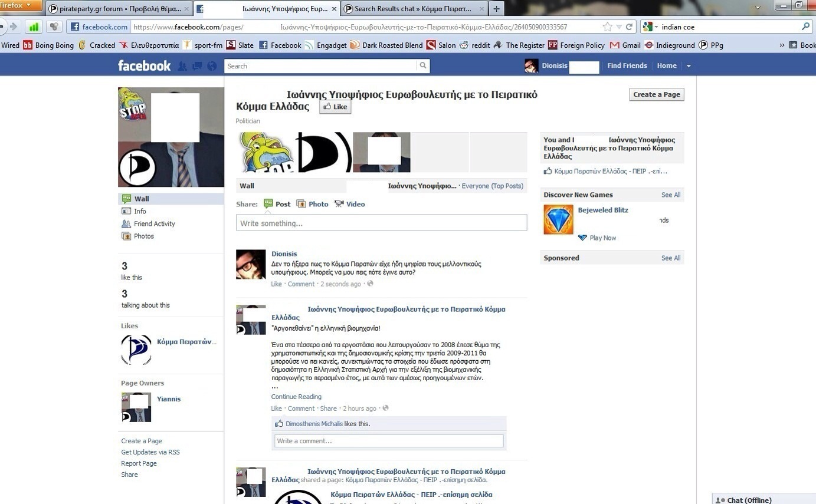The width and height of the screenshot is (816, 504).
Task: Open the URL history dropdown arrow
Action: tap(619, 27)
